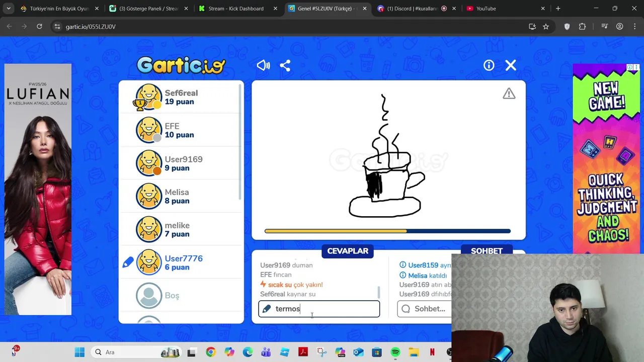Click User9169's avatar
Image resolution: width=644 pixels, height=362 pixels.
click(149, 163)
